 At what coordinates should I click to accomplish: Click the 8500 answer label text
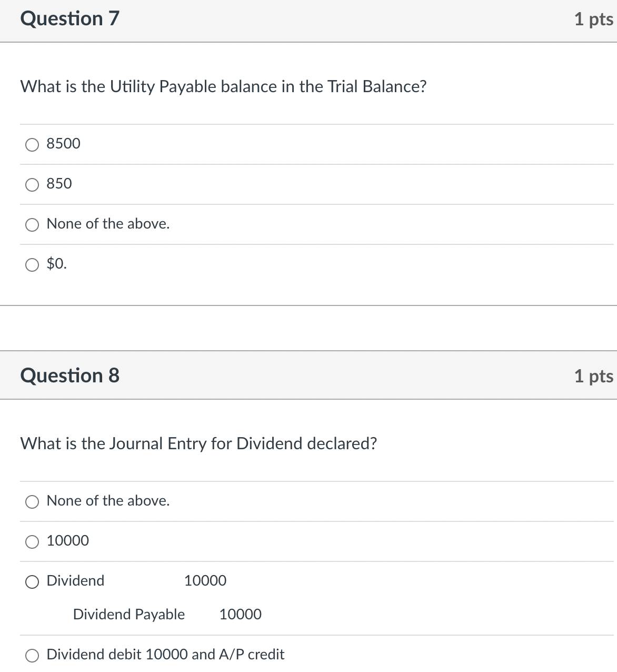(63, 143)
